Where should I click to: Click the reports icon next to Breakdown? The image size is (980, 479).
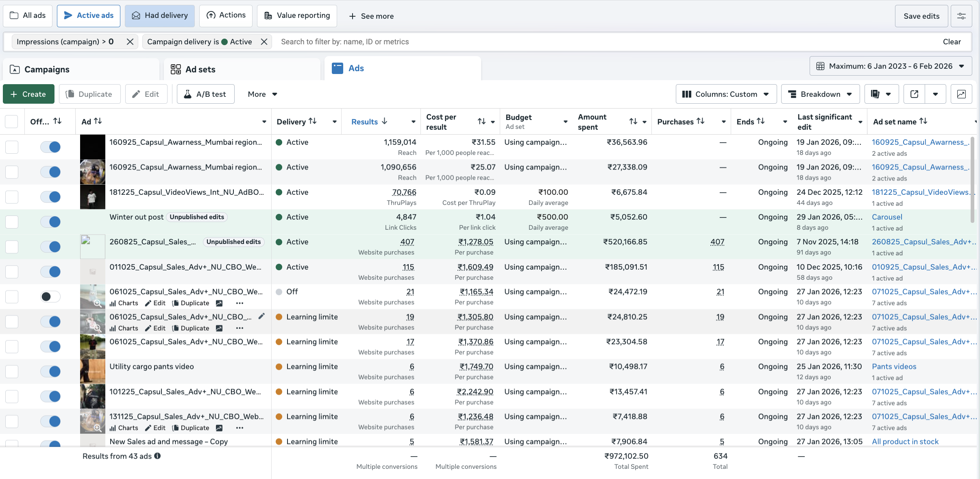[875, 94]
